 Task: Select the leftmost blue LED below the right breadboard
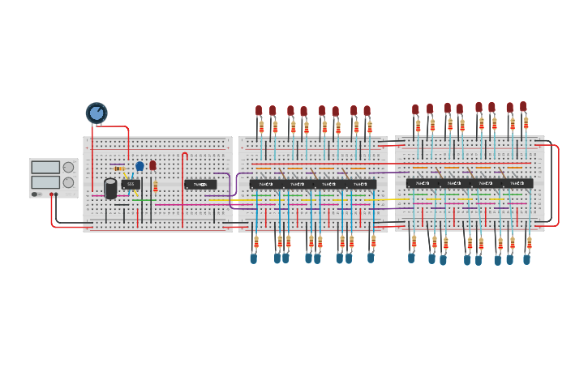point(411,258)
